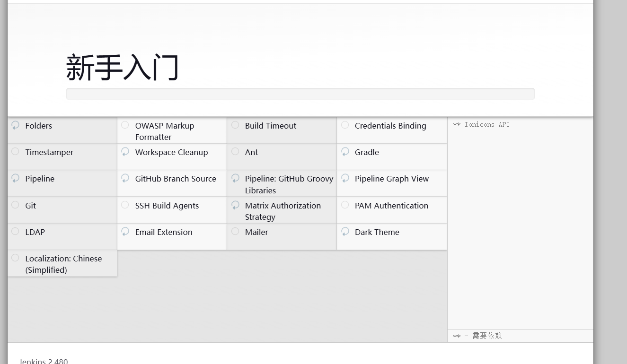Screen dimensions: 627x364
Task: Click the Pipeline Graph View plugin name
Action: [392, 179]
